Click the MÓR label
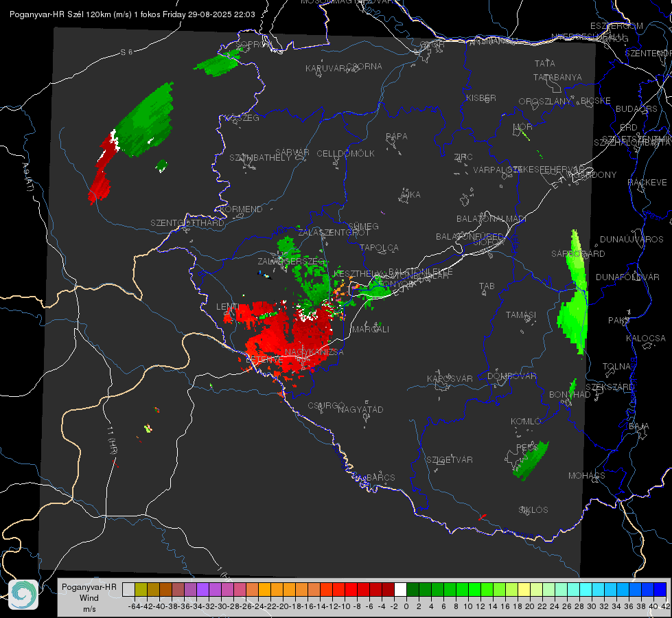672x618 pixels. pyautogui.click(x=523, y=126)
